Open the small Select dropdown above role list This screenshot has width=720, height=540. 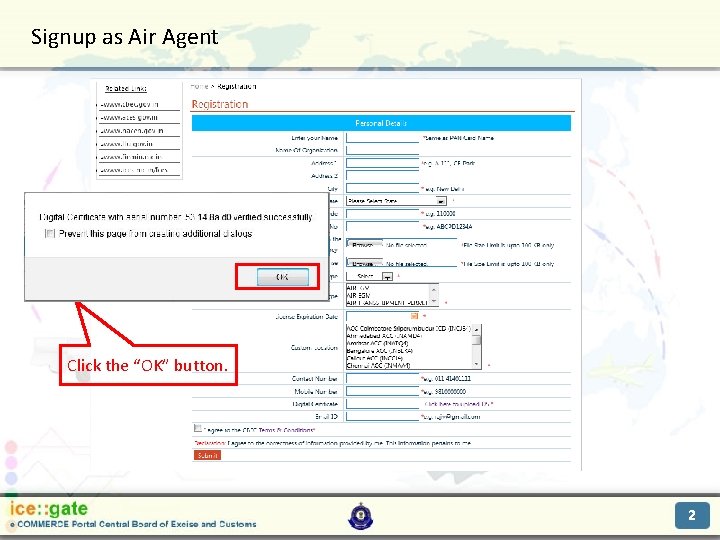coord(370,276)
